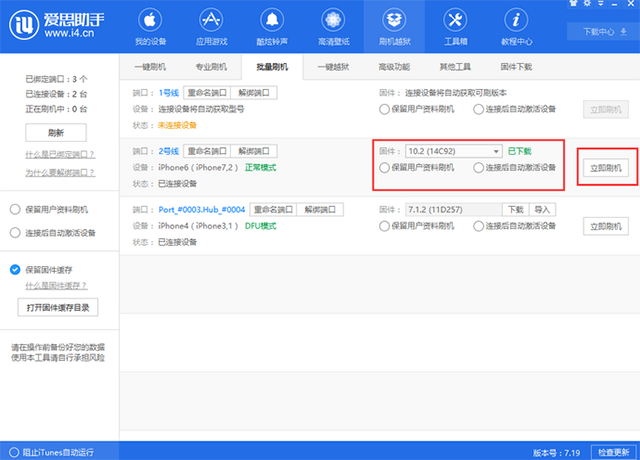Switch to 一键越狱 tab
The width and height of the screenshot is (640, 460).
pyautogui.click(x=332, y=67)
